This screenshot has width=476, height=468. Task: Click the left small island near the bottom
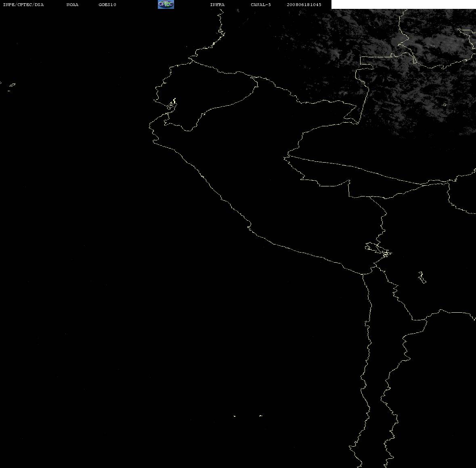click(x=234, y=416)
